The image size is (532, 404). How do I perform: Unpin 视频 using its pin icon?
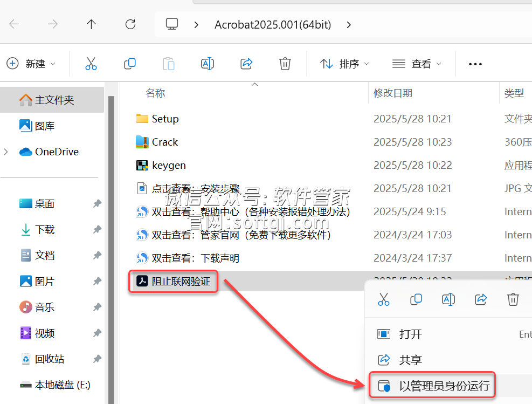pos(97,333)
